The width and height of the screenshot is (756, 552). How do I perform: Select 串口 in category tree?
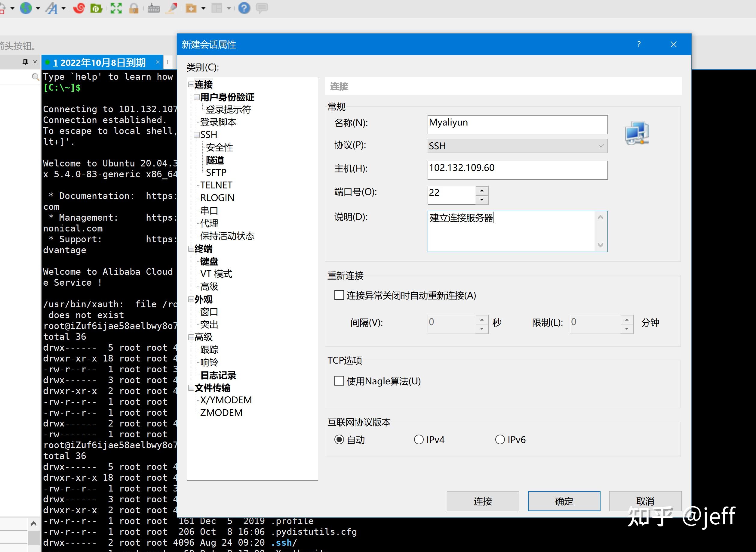[209, 210]
